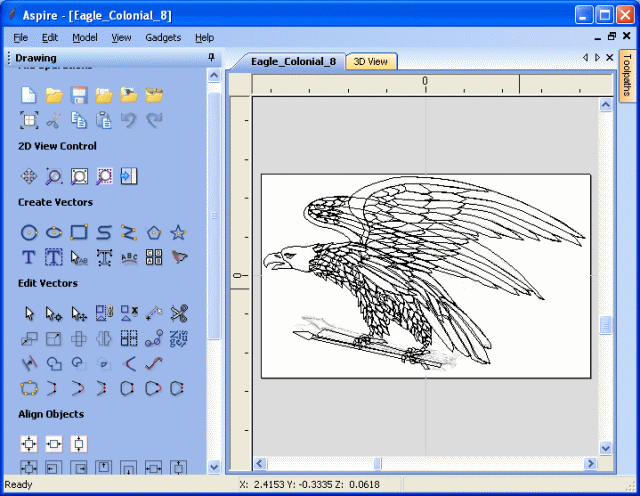Click the Open existing file folder icon

pos(54,95)
